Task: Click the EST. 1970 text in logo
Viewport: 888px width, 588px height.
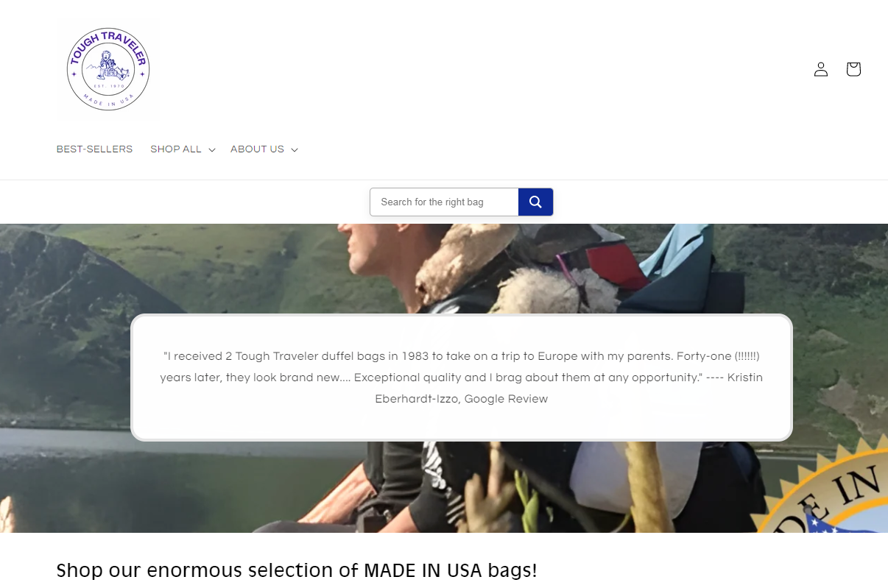Action: pos(108,86)
